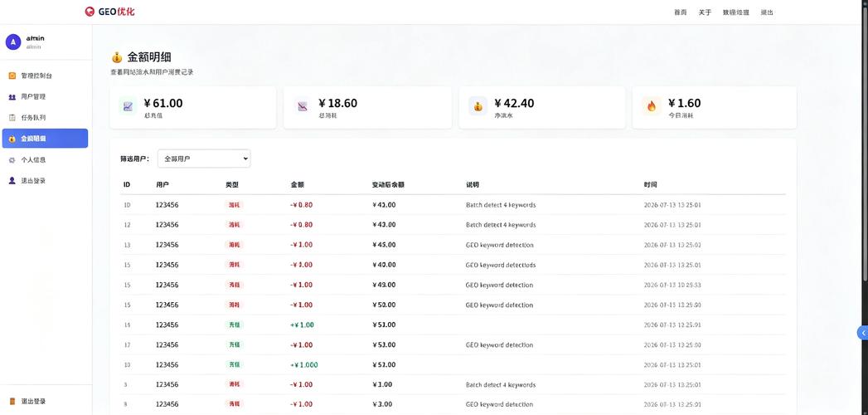This screenshot has width=868, height=415.
Task: Click the admin avatar circle
Action: click(12, 42)
